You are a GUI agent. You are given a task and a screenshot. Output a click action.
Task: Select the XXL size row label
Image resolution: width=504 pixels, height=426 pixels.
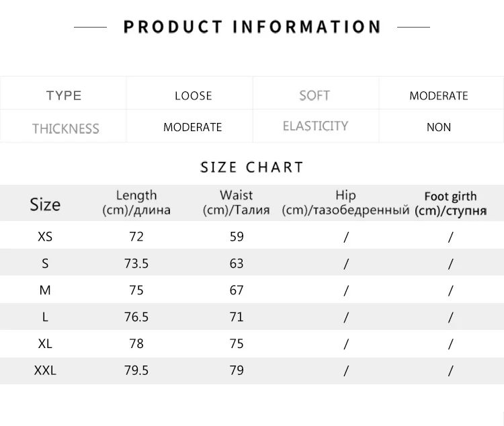45,370
